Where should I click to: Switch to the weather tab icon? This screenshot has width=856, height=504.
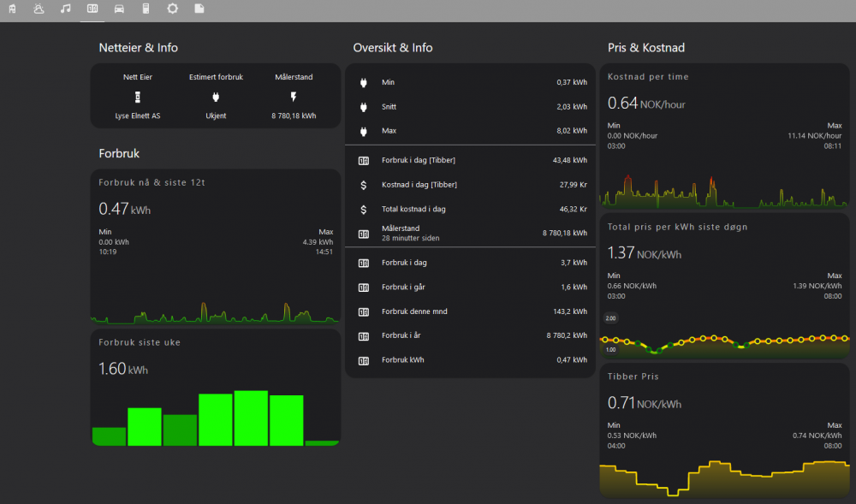[39, 9]
